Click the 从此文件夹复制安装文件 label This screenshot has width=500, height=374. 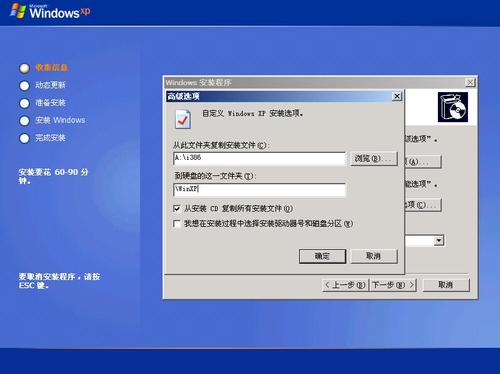(221, 145)
